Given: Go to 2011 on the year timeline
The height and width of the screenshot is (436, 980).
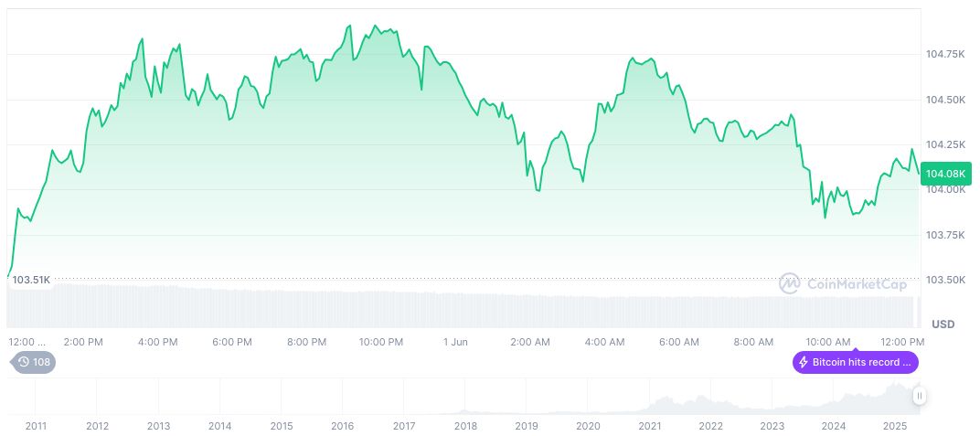Looking at the screenshot, I should [36, 426].
